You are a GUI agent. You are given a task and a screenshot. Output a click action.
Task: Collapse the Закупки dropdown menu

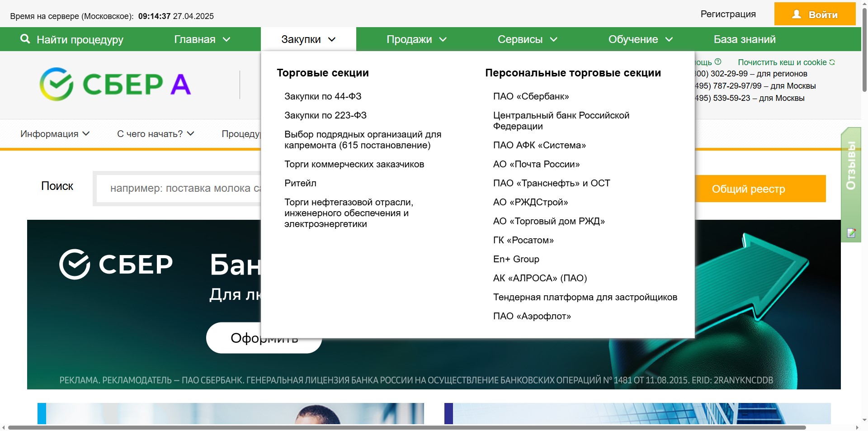point(308,39)
